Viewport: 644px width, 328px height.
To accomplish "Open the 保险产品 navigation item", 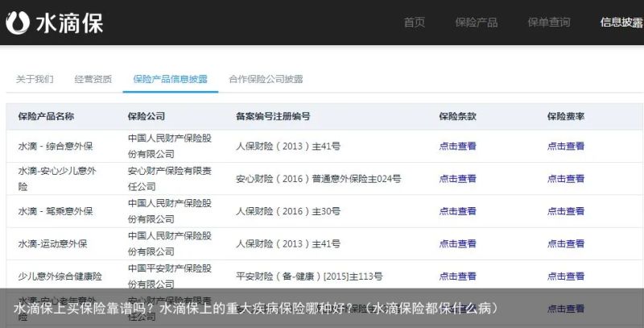I will click(476, 23).
